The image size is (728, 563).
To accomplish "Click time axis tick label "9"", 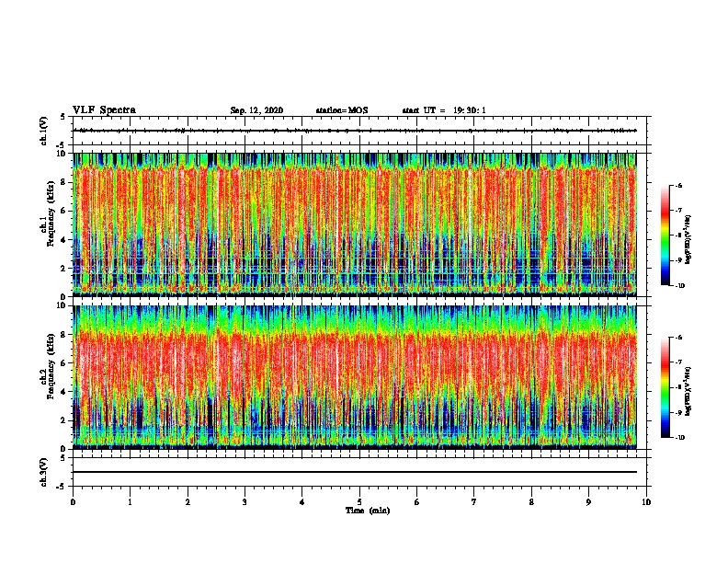I will [588, 502].
